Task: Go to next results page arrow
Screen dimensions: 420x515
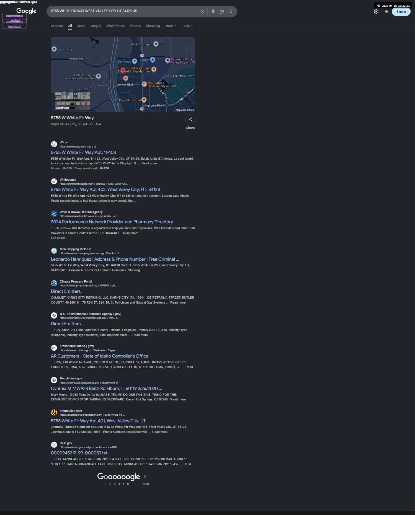Action: click(145, 476)
